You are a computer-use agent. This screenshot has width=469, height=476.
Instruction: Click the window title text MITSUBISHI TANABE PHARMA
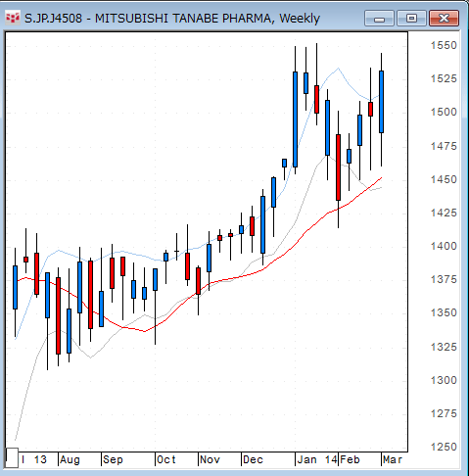point(183,19)
